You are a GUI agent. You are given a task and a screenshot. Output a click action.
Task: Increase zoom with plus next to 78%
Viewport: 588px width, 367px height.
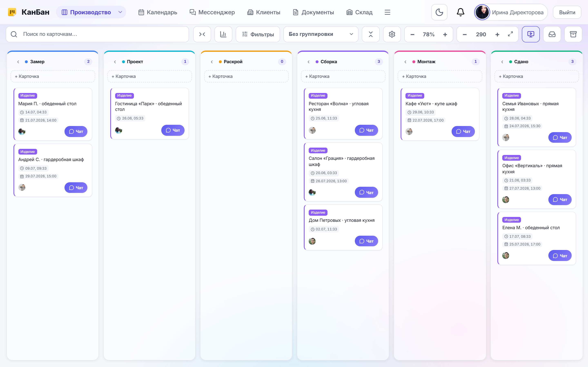[445, 34]
